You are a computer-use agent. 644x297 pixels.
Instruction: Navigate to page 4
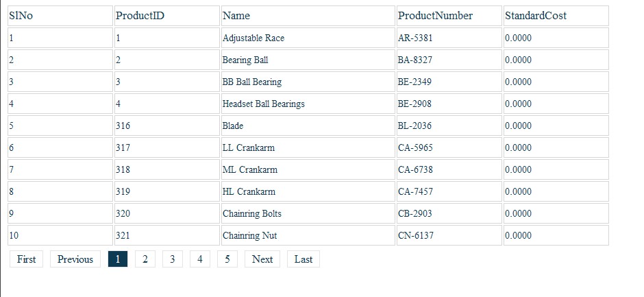pos(199,259)
